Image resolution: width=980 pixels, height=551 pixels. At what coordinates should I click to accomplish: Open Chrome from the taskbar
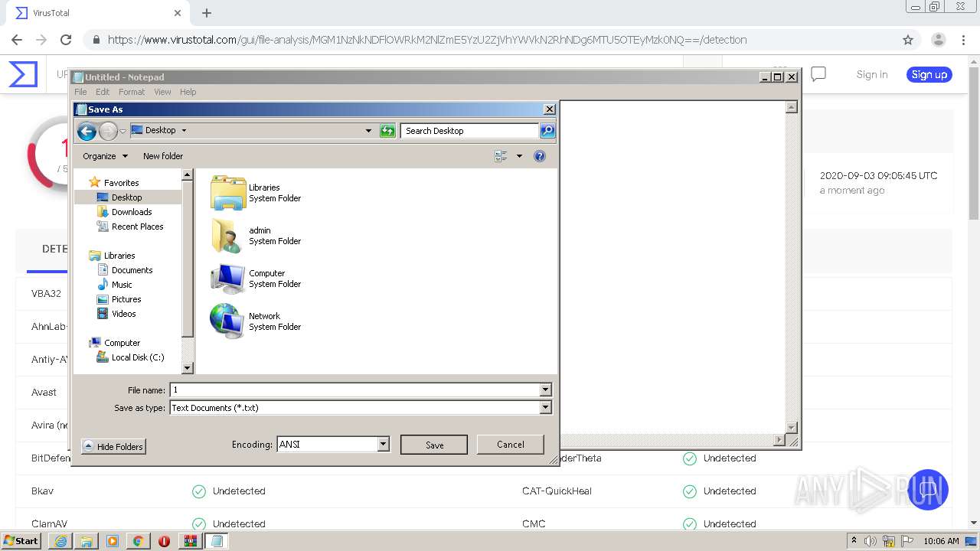click(139, 541)
